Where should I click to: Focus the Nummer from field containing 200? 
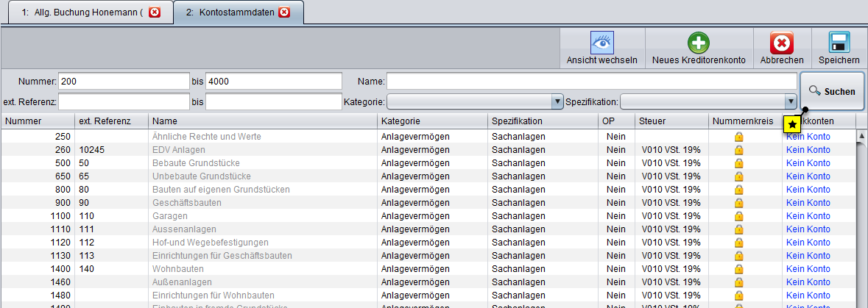(x=123, y=81)
